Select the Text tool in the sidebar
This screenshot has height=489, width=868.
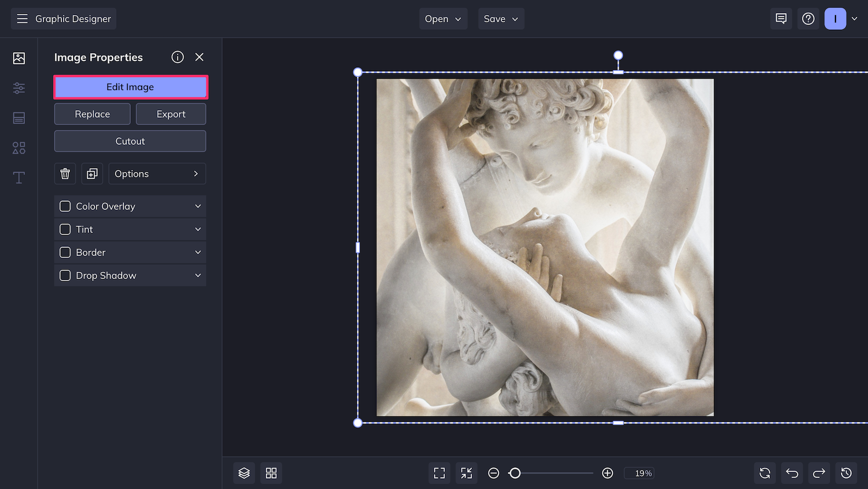coord(18,177)
